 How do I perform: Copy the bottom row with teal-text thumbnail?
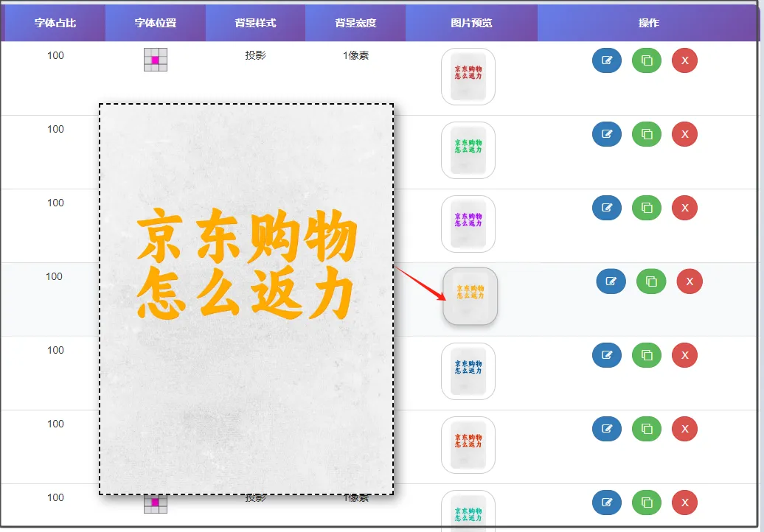[x=647, y=503]
